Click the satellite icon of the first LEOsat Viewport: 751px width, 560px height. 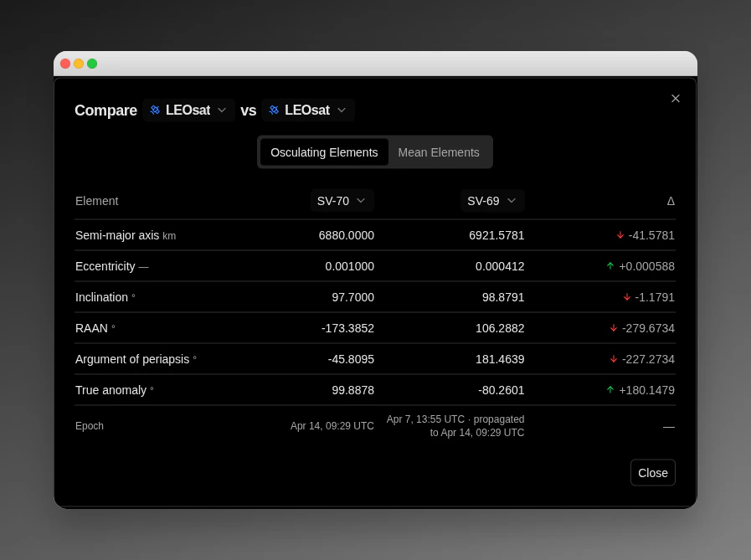(x=155, y=110)
